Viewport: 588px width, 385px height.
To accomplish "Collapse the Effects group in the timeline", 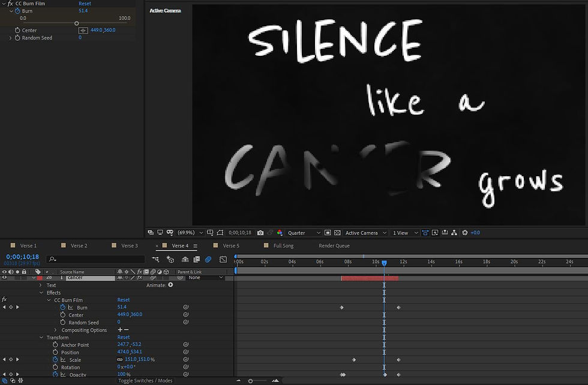I will (x=41, y=293).
